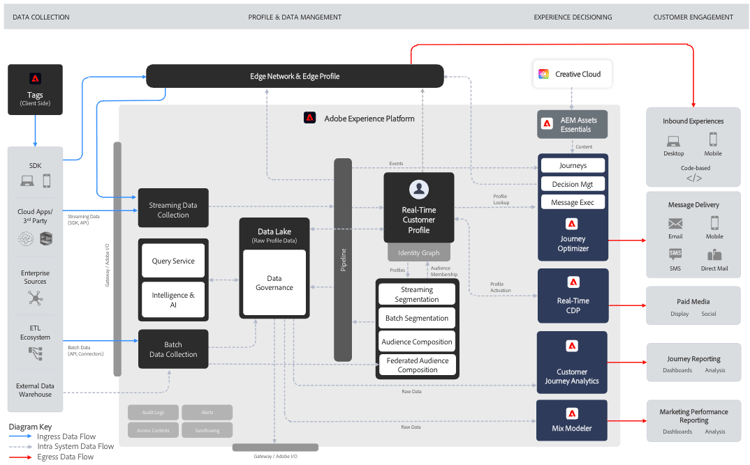Click the Code-based brackets icon
The width and height of the screenshot is (750, 465).
click(x=694, y=178)
